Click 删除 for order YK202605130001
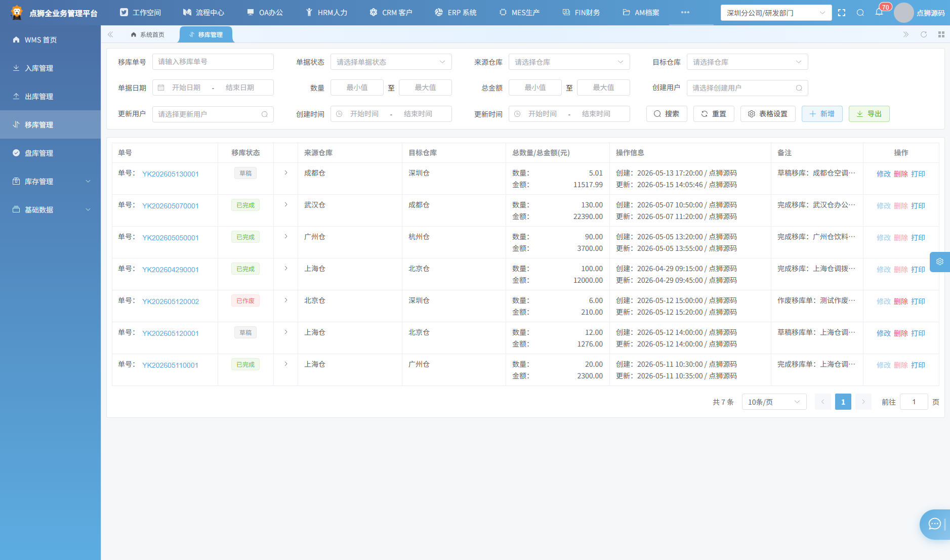This screenshot has width=950, height=560. 901,174
